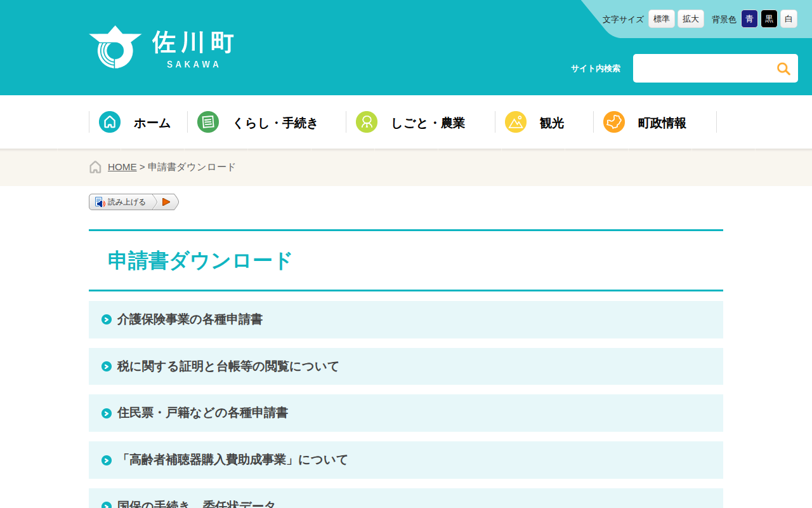Click the orange search magnifier icon
Screen dimensions: 812x508
pos(783,69)
